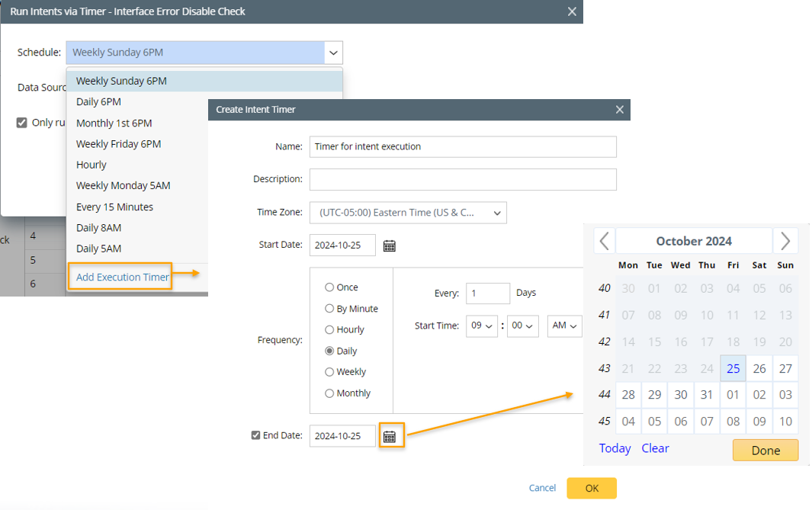812x510 pixels.
Task: Select the Weekly frequency option
Action: 329,372
